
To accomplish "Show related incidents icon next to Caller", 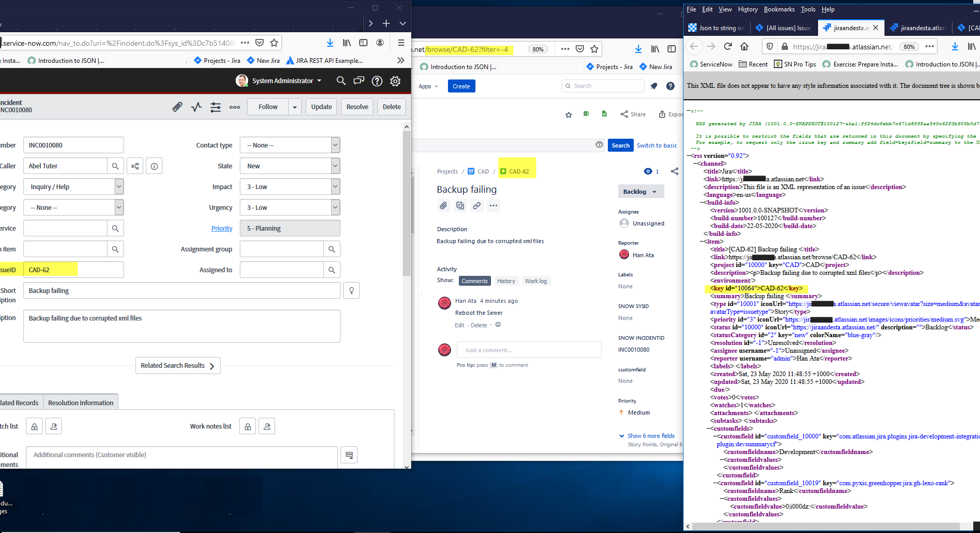I will (135, 166).
